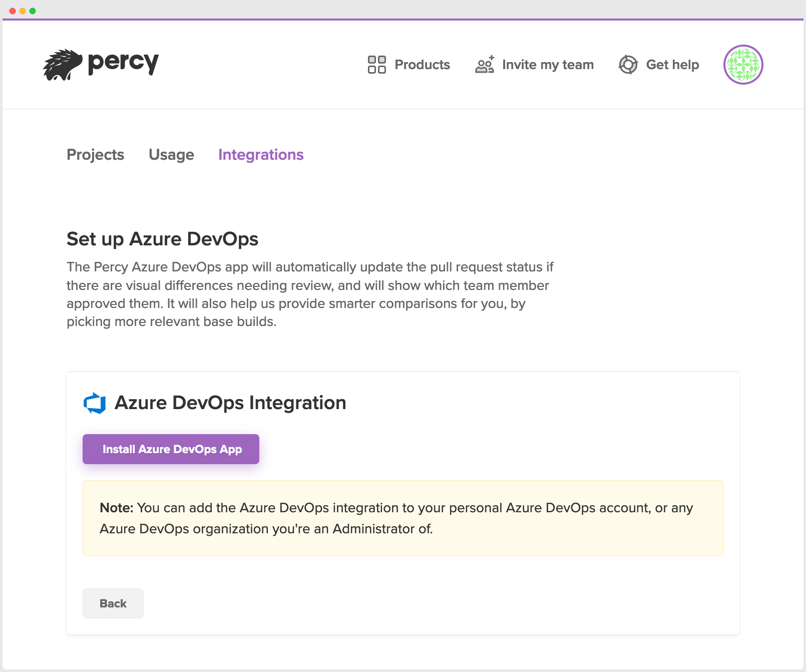The height and width of the screenshot is (672, 806).
Task: Click the red close window button
Action: click(x=13, y=11)
